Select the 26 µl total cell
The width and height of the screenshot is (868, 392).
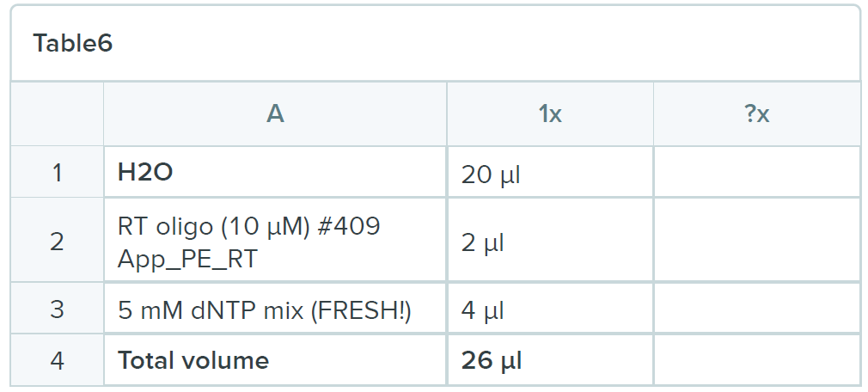tap(550, 360)
